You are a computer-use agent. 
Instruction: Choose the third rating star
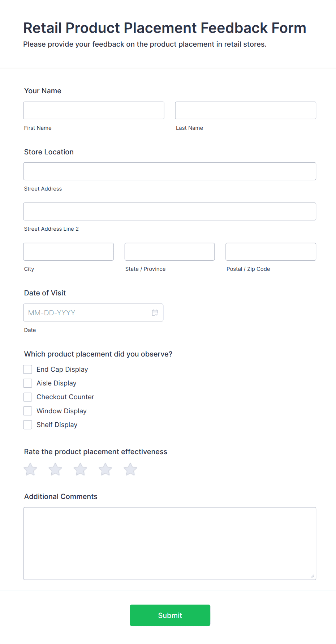[x=80, y=470]
